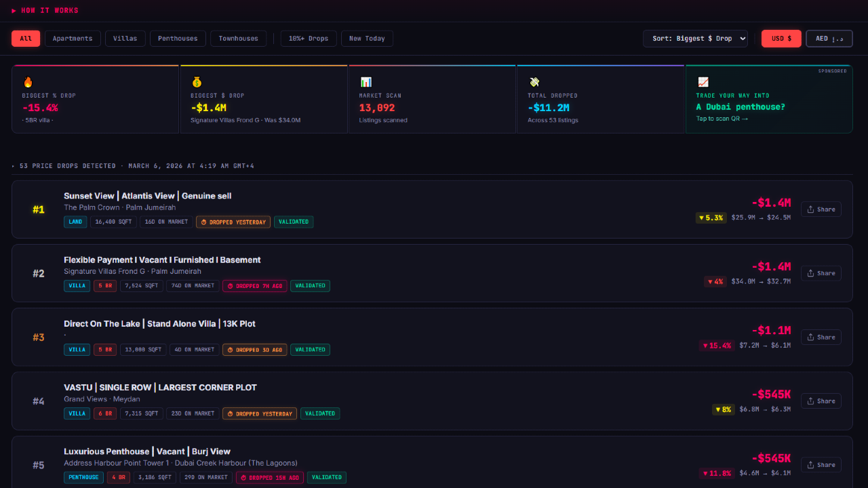Show only Penthouses listings
Viewport: 868px width, 488px height.
pyautogui.click(x=178, y=39)
